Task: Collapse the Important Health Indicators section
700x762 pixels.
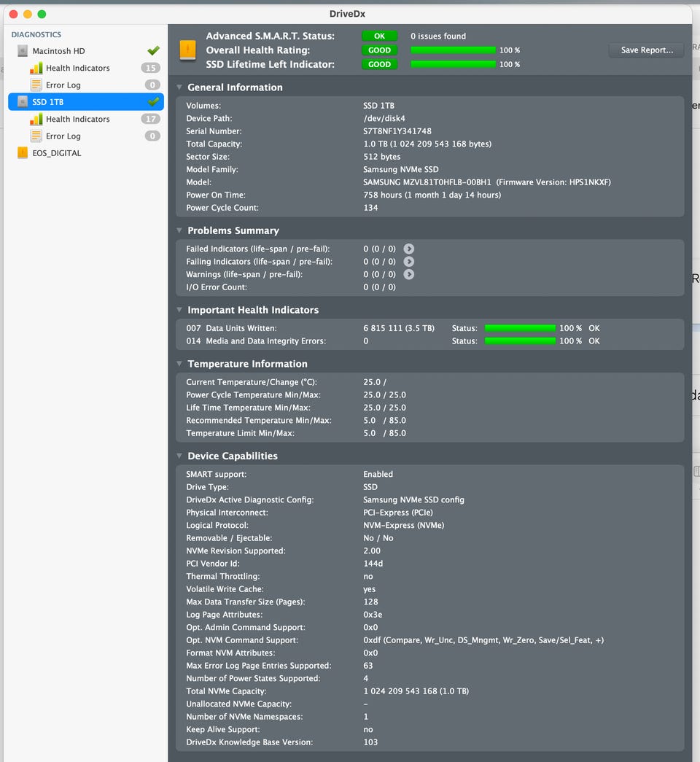Action: [x=179, y=310]
